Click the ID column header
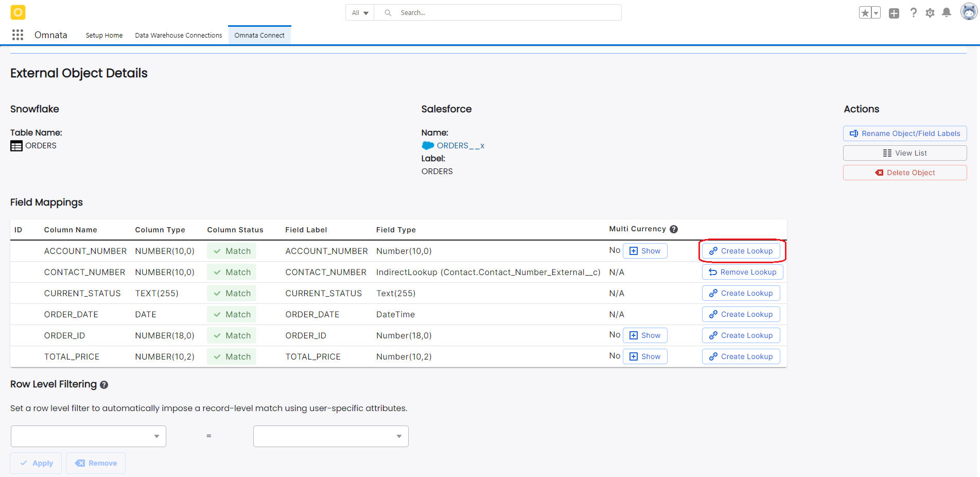This screenshot has height=477, width=980. (19, 230)
